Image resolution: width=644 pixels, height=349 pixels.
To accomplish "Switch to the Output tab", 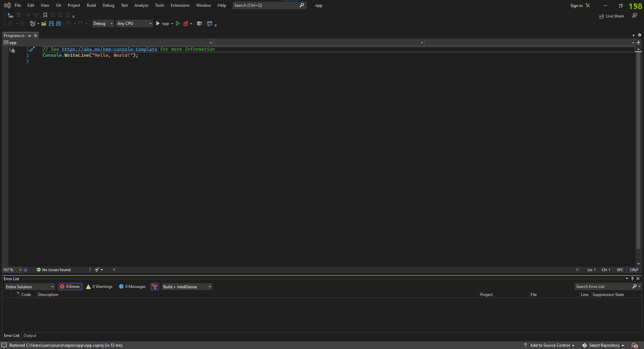I will pyautogui.click(x=30, y=336).
